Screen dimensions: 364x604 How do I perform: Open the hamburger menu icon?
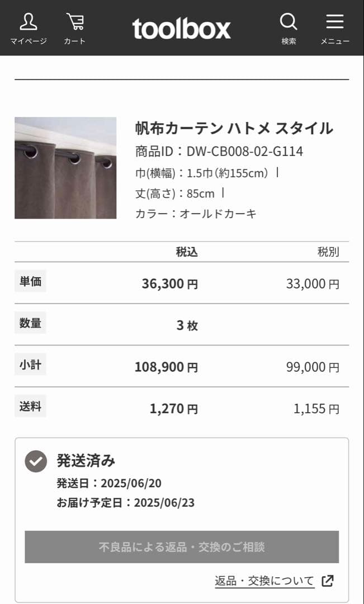(334, 21)
